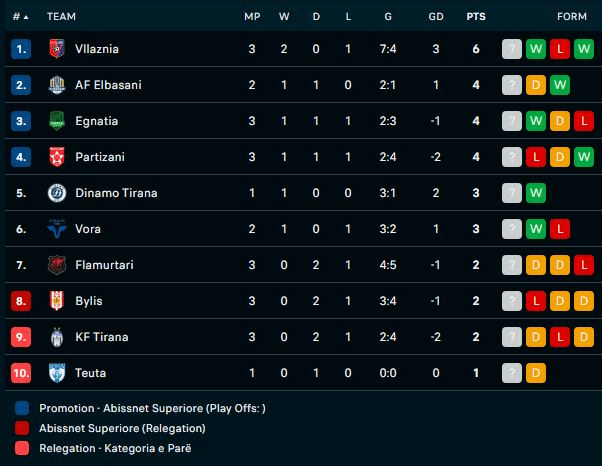
Task: Sort standings by GD column header
Action: tap(436, 17)
